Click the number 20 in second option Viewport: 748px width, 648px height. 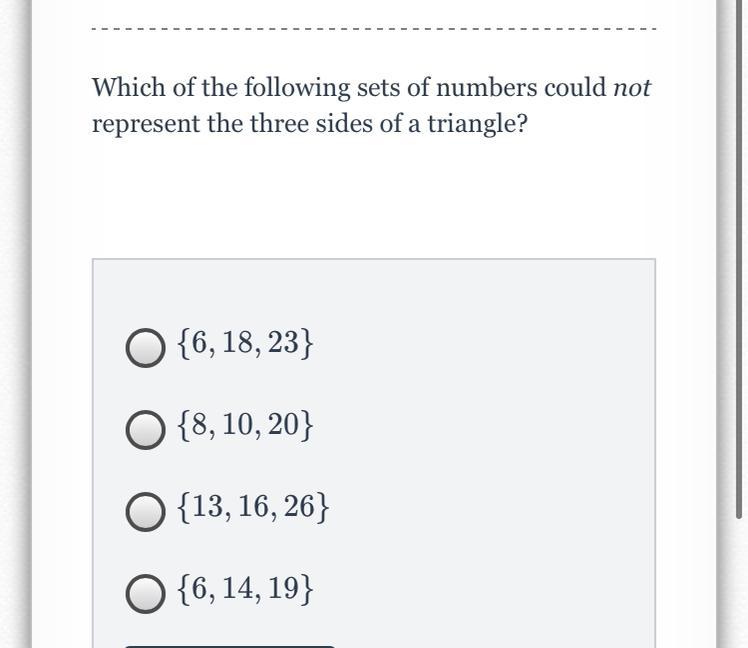tap(283, 424)
